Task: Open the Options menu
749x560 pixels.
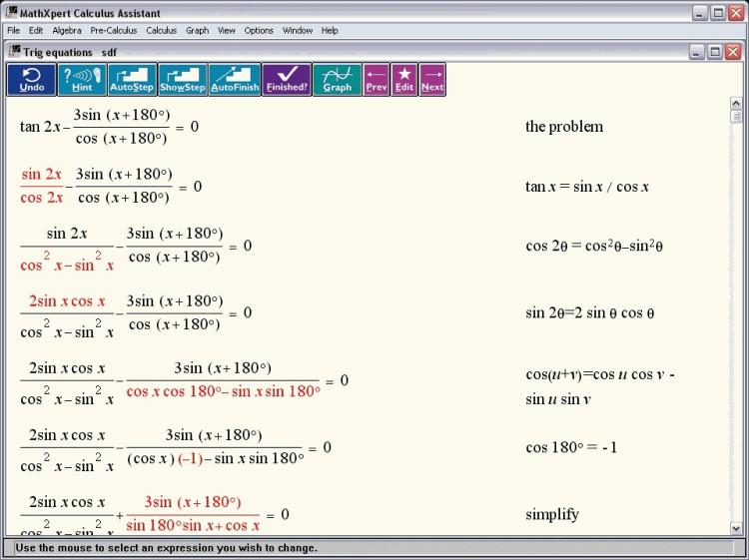Action: coord(259,31)
